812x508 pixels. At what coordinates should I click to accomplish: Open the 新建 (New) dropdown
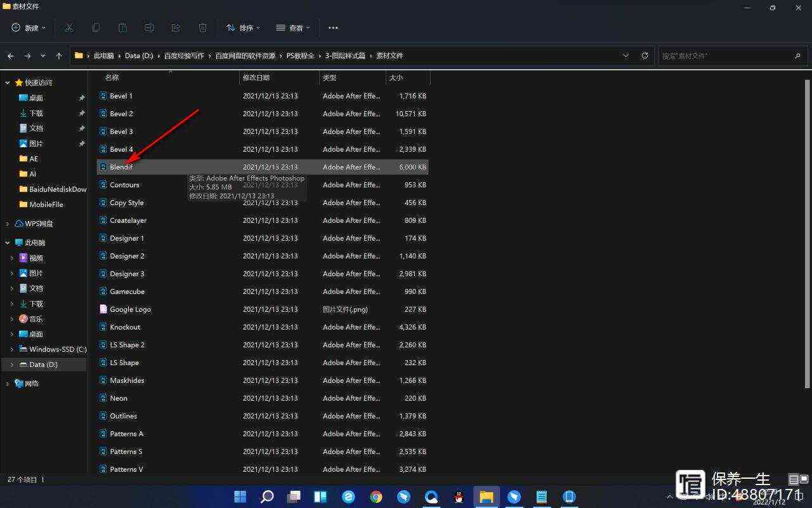click(x=29, y=28)
